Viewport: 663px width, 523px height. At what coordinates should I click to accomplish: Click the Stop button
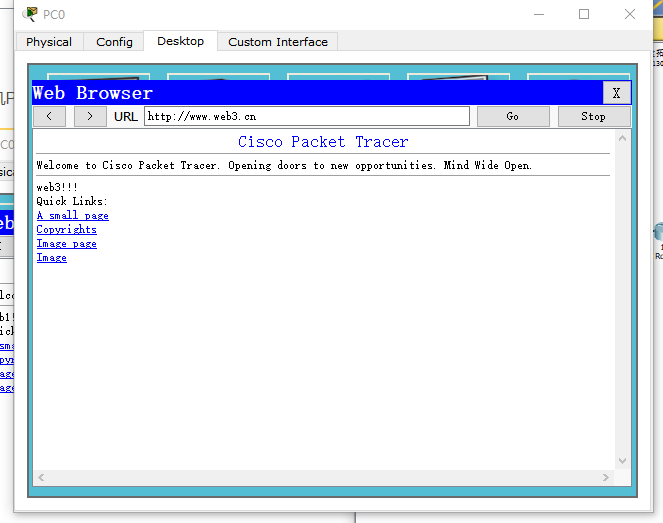click(x=594, y=116)
